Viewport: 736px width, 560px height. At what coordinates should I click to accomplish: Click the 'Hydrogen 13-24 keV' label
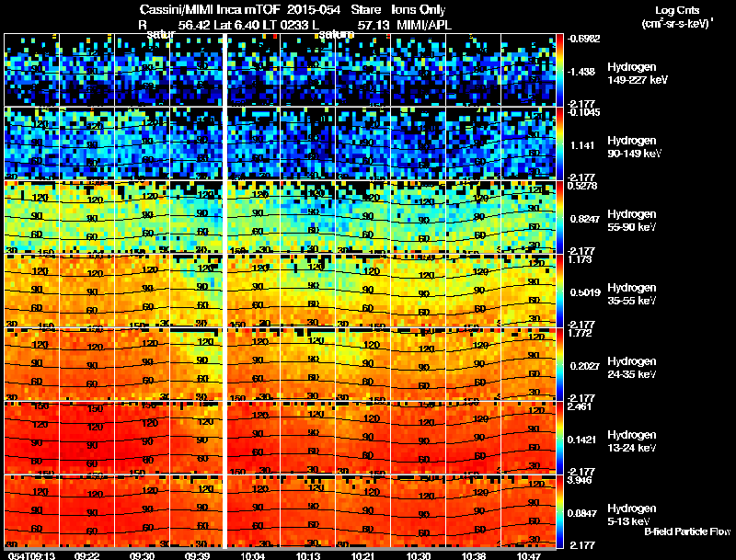point(632,441)
